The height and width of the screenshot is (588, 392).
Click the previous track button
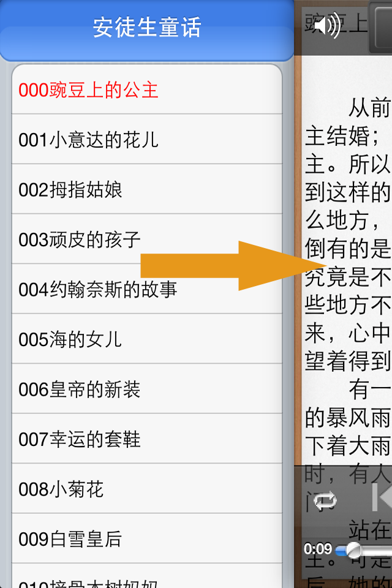(x=382, y=497)
